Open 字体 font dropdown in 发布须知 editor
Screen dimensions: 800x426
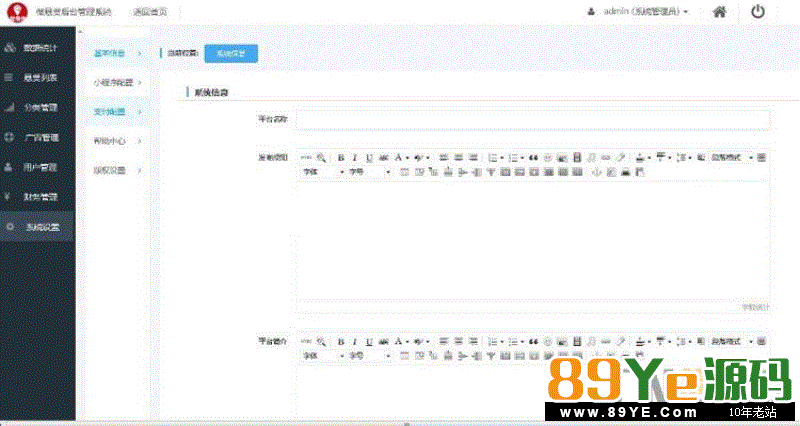(x=324, y=172)
